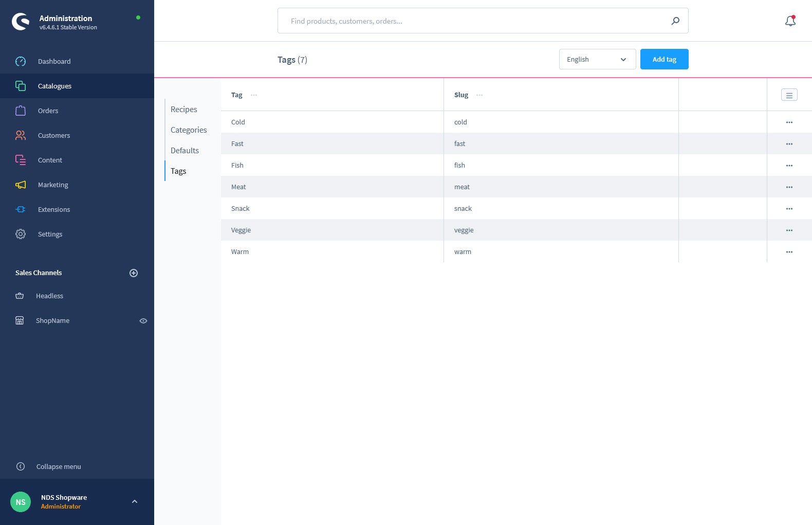Viewport: 812px width, 525px height.
Task: Open Slug column header options dots
Action: click(479, 95)
